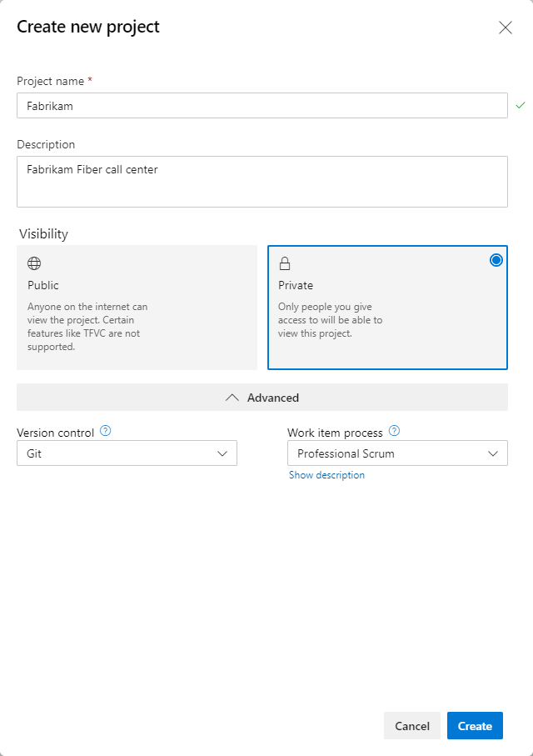
Task: Collapse the Advanced section
Action: 262,398
